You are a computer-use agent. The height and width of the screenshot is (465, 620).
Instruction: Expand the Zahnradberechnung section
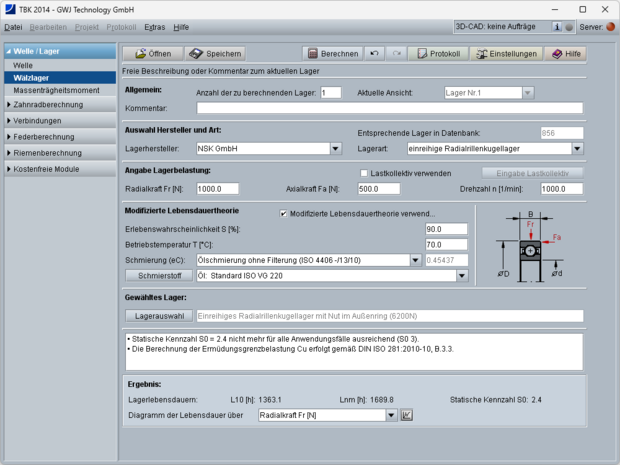60,104
